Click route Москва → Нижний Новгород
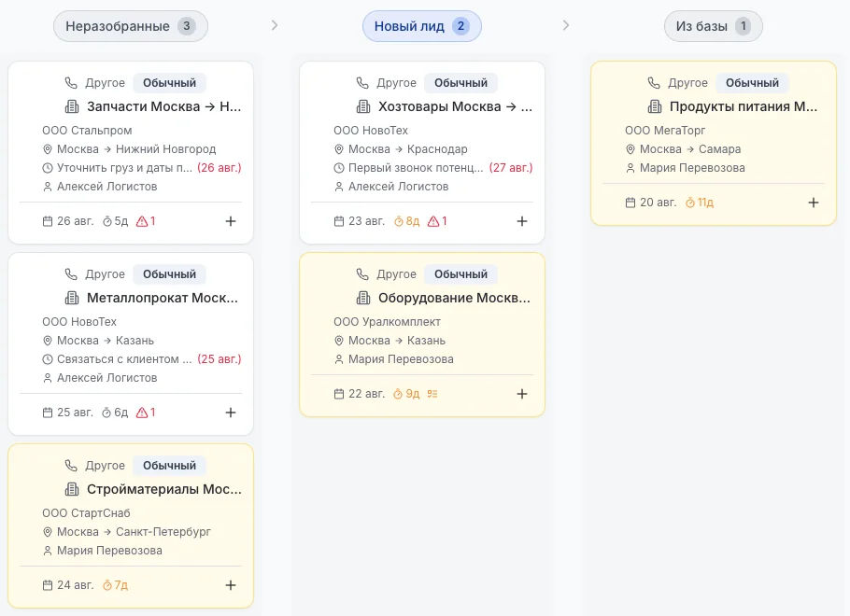Screen dimensions: 850x616 tap(136, 149)
